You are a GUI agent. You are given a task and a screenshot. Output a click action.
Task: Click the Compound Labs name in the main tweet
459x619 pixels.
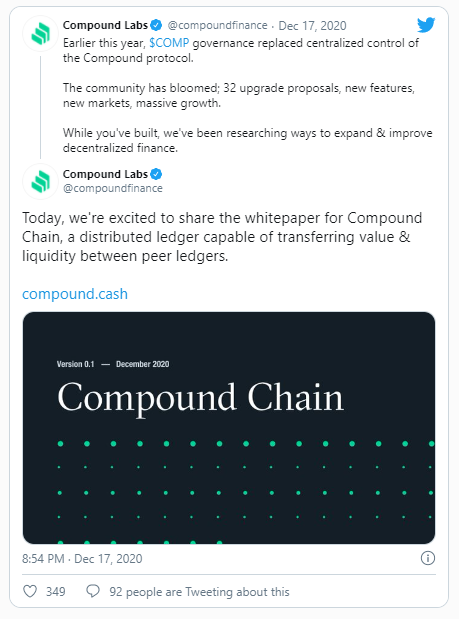point(105,174)
